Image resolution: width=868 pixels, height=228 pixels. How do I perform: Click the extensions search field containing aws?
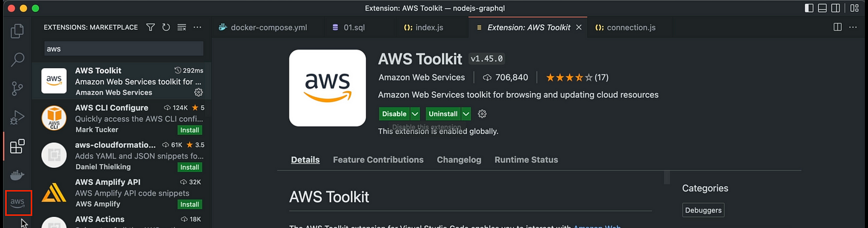click(124, 48)
